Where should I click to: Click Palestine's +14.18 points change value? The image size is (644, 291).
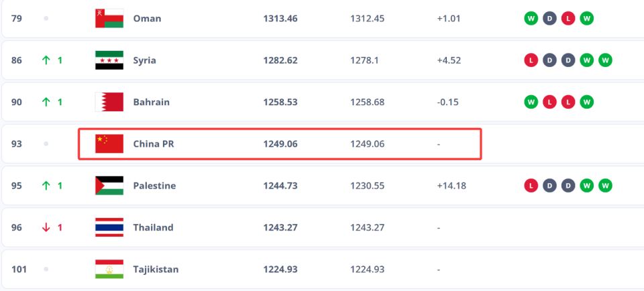(451, 186)
